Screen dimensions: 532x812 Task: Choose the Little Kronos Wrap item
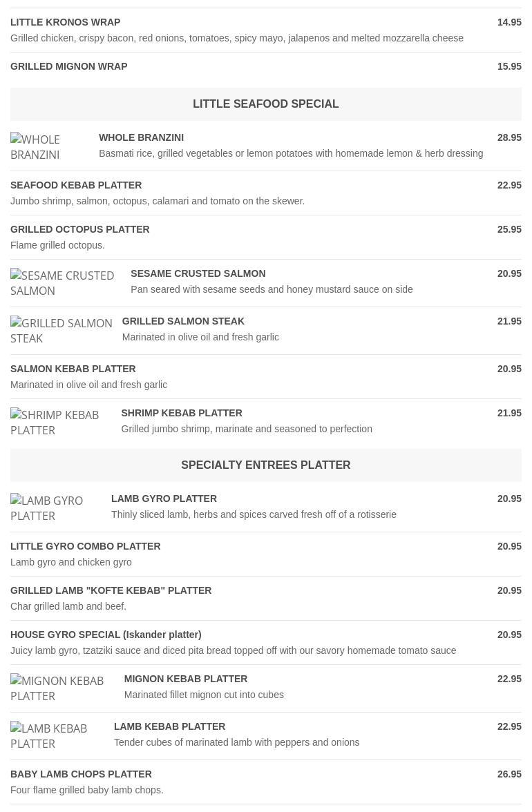pyautogui.click(x=66, y=23)
